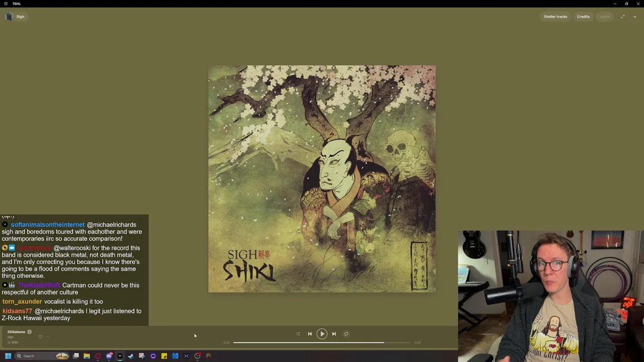Screen dimensions: 644x362
Task: Click username TheRabbitRaft in the chat overlay
Action: 39,286
